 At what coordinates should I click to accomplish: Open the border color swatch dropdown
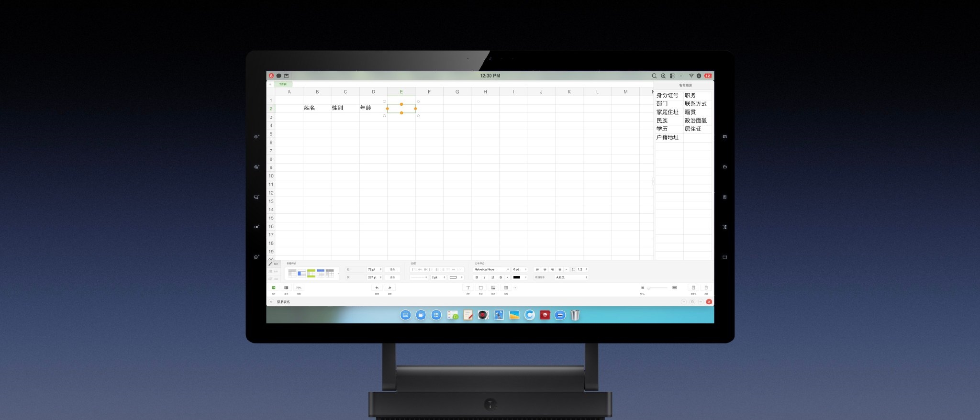(456, 277)
